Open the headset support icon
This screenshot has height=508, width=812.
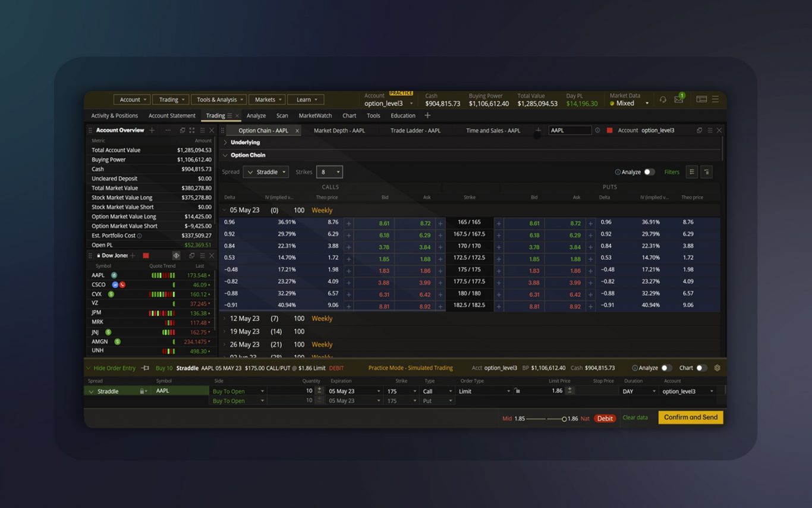click(x=663, y=99)
